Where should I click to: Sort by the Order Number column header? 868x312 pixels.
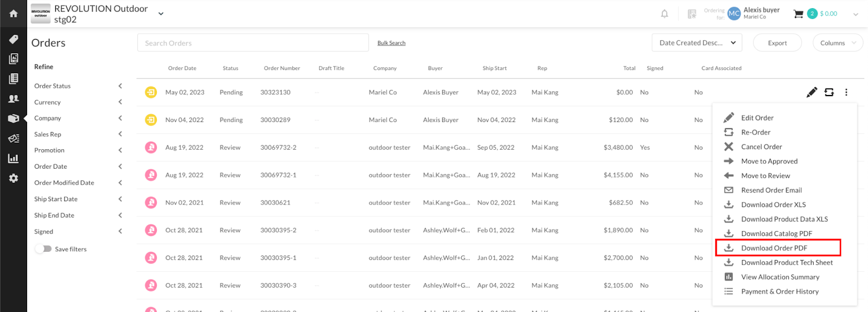pos(282,68)
